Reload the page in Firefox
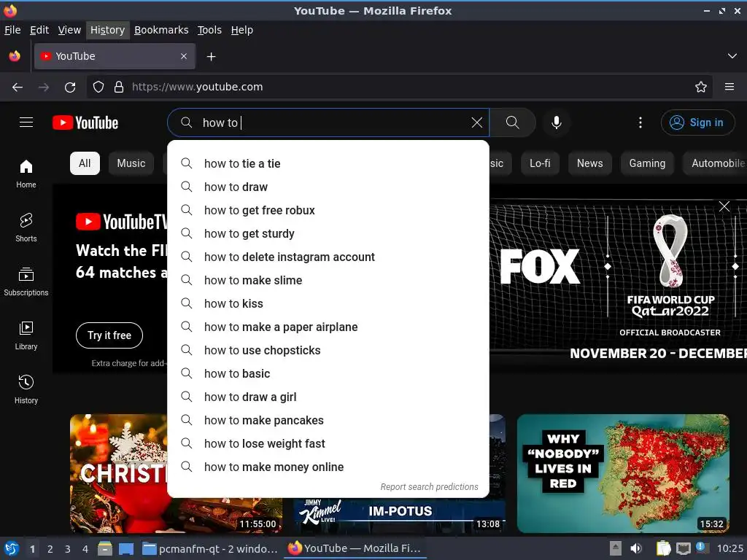Image resolution: width=747 pixels, height=560 pixels. click(70, 87)
